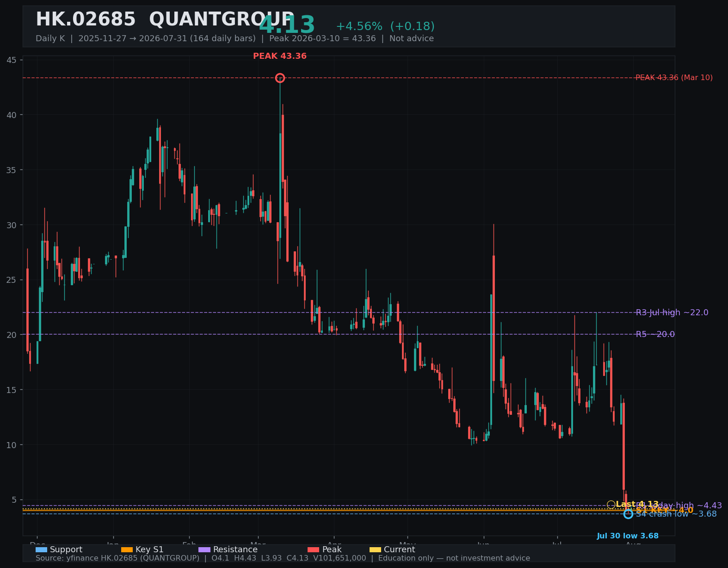Viewport: 728px width, 568px height.
Task: Click the "PEAK 43.36 (Mar 10)" line label
Action: [x=674, y=78]
